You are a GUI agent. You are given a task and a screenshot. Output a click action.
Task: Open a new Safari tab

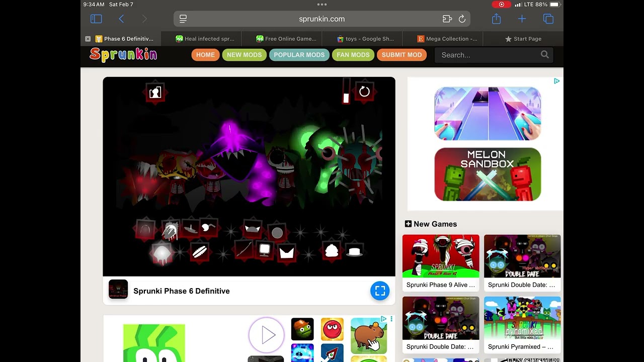coord(522,19)
